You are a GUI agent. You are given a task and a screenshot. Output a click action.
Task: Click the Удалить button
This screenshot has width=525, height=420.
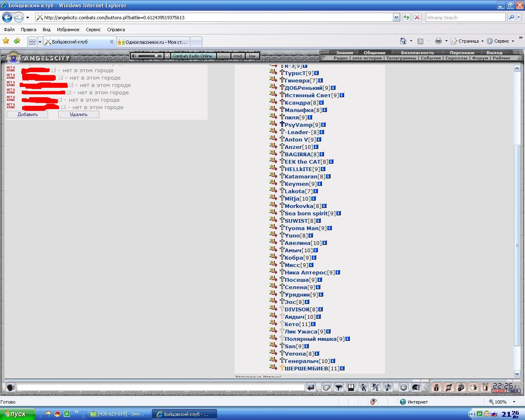(78, 114)
